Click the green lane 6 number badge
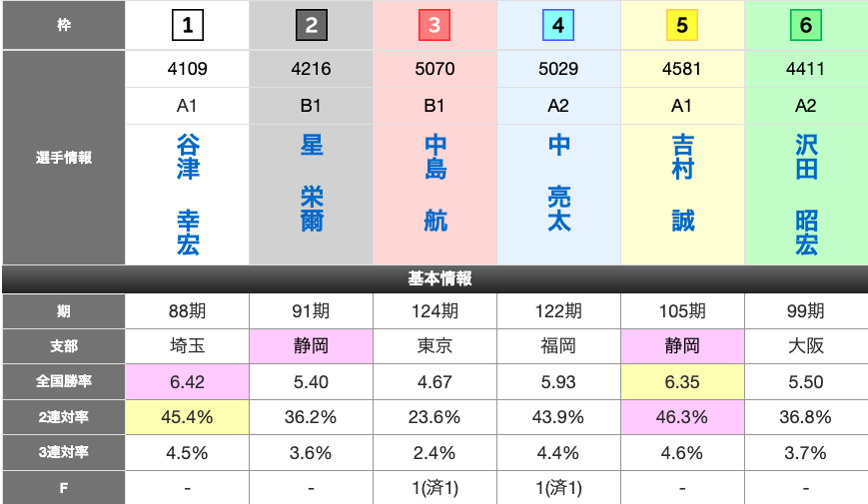 pos(806,26)
